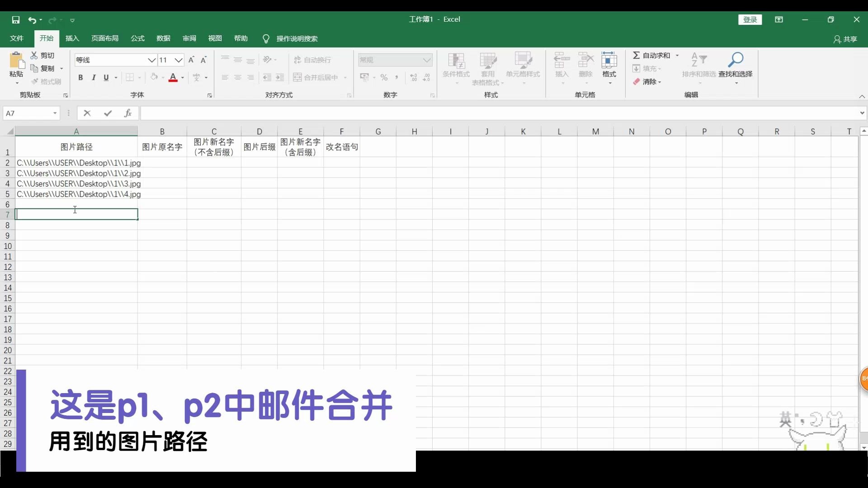Open the font size dropdown showing 11
Image resolution: width=868 pixels, height=488 pixels.
179,60
